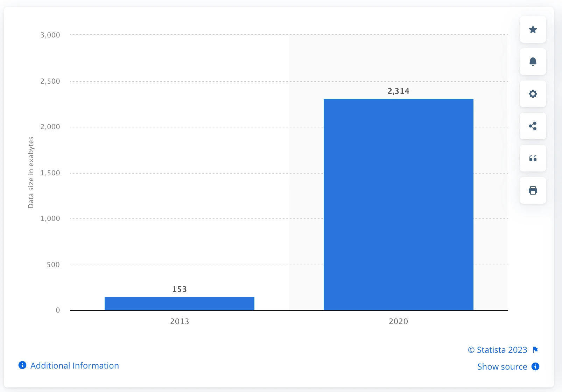Click the flag icon beside Statista 2023

coord(535,350)
